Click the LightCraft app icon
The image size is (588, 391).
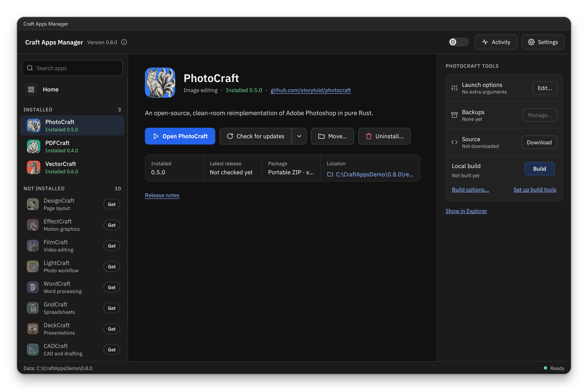click(33, 267)
